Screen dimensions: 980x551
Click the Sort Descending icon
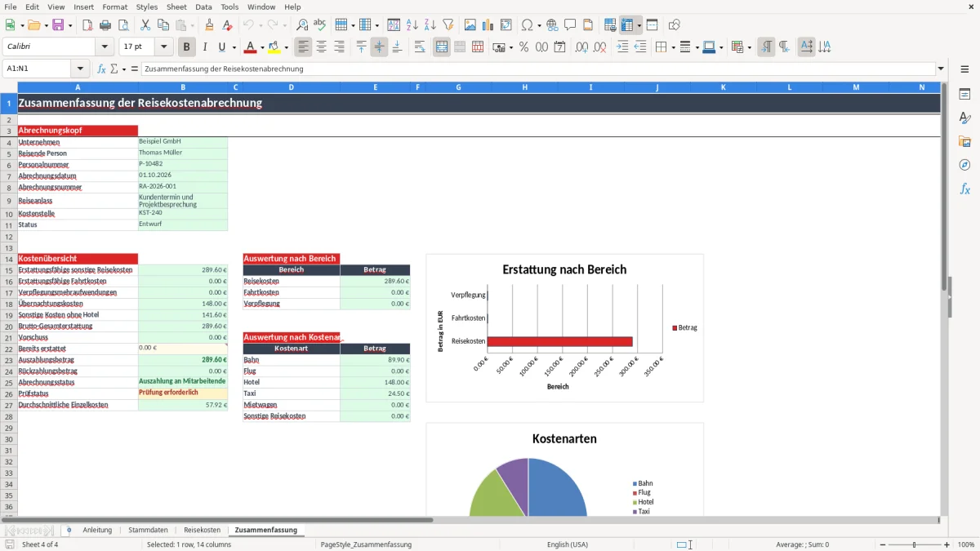tap(430, 25)
